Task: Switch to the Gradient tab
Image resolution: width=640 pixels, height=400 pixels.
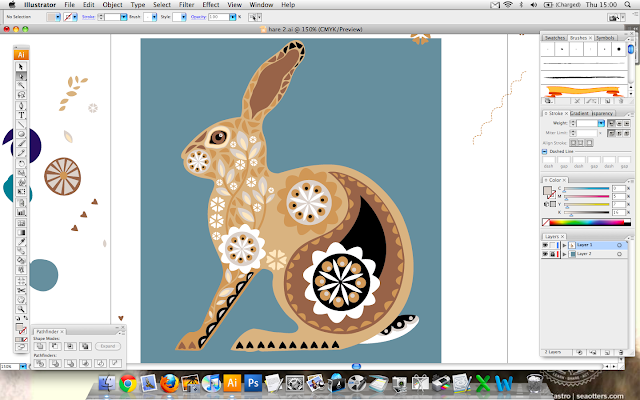Action: click(580, 113)
